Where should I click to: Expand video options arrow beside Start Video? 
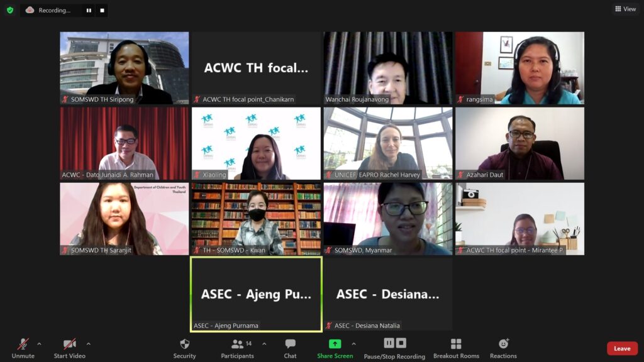click(88, 344)
